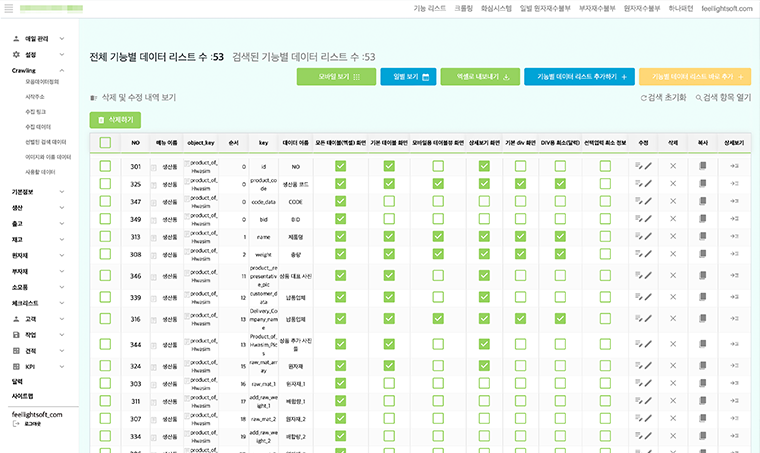Click the delete X icon for row 313
Viewport: 760px width, 453px height.
[673, 237]
